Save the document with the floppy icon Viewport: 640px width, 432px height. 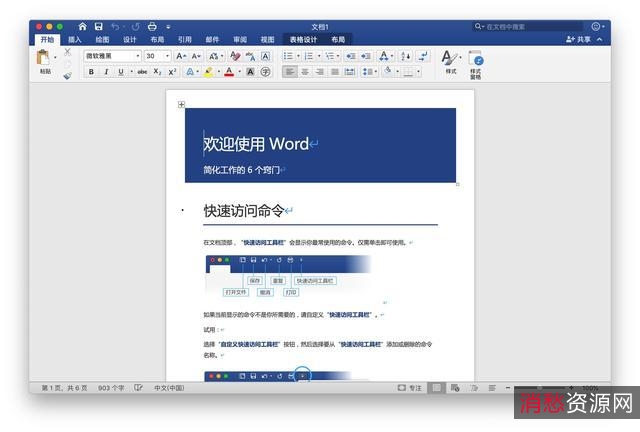click(x=98, y=27)
